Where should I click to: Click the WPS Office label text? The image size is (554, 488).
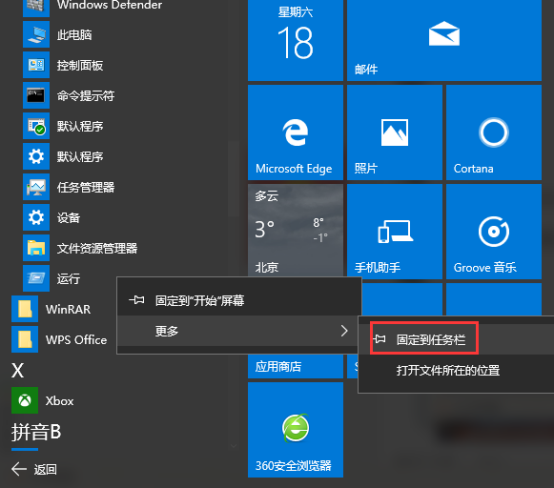[x=76, y=340]
